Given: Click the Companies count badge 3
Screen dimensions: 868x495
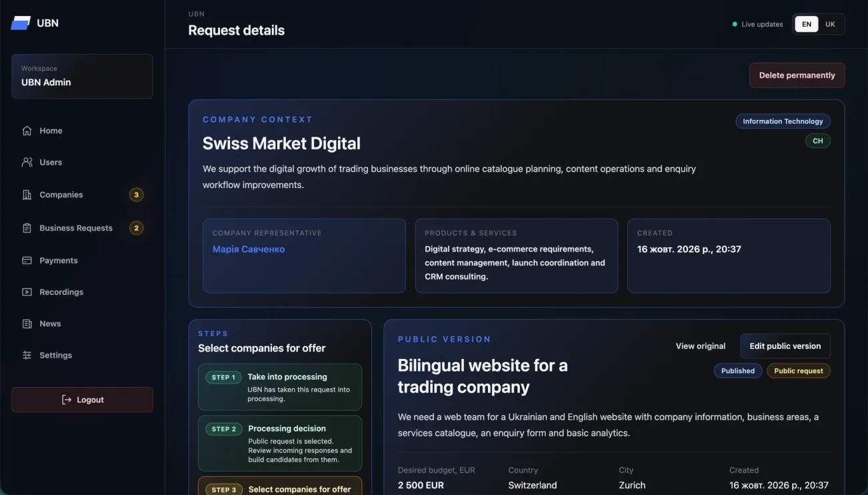Looking at the screenshot, I should point(136,195).
